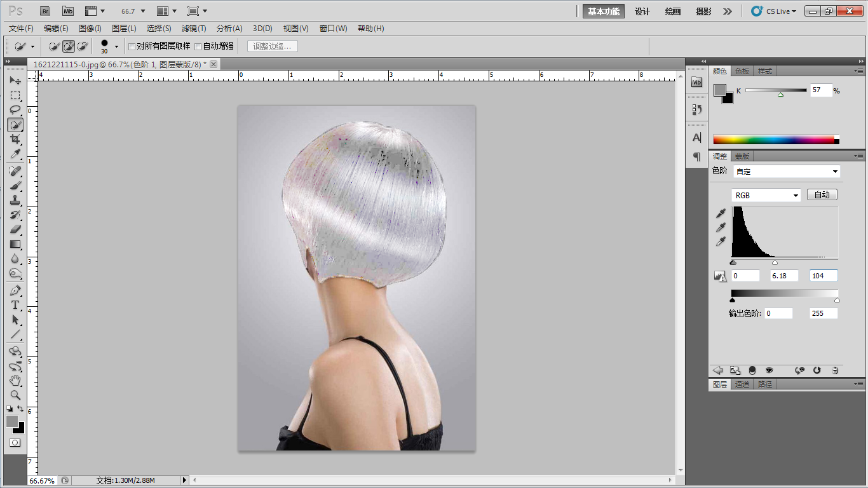Open the Levels preset dropdown

click(x=787, y=172)
